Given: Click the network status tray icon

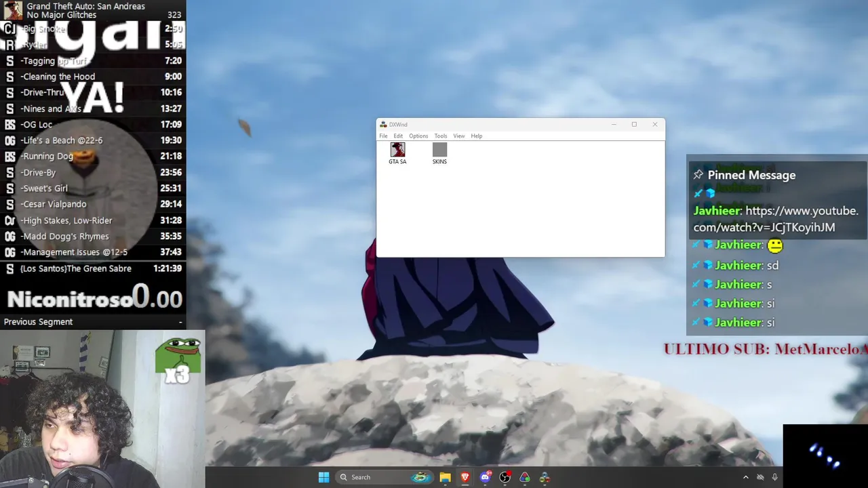Looking at the screenshot, I should 760,477.
